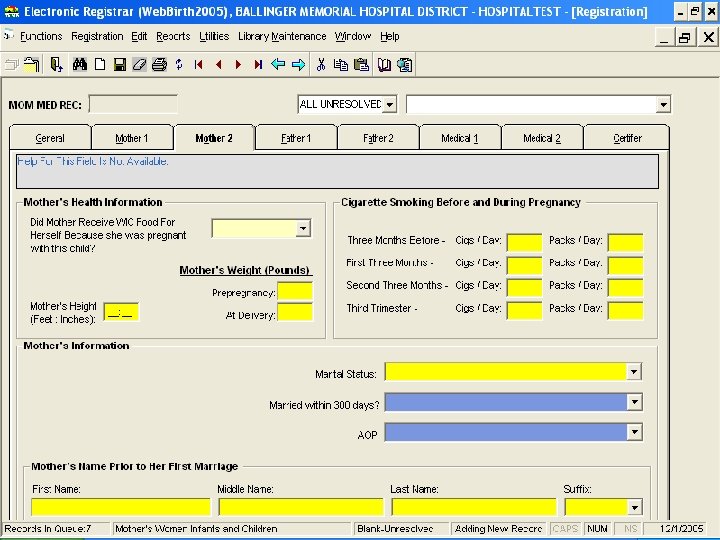Open the Registration menu
The height and width of the screenshot is (540, 720).
(x=97, y=36)
